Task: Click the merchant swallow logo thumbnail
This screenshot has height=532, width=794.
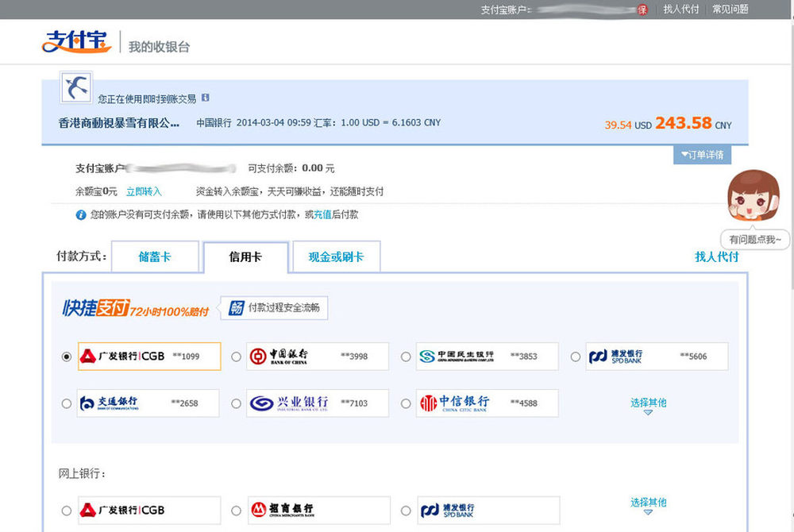Action: click(x=76, y=87)
